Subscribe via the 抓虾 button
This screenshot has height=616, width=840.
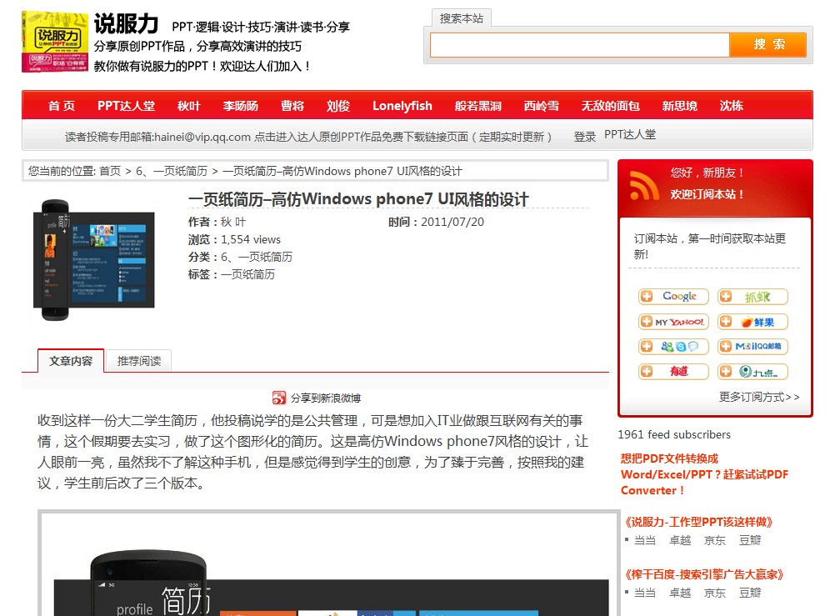coord(752,297)
